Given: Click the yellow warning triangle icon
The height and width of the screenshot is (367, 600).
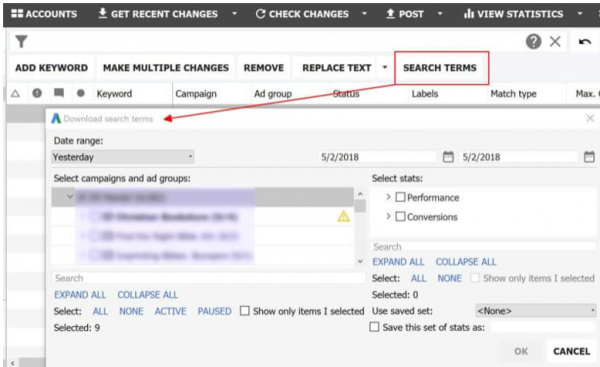Looking at the screenshot, I should tap(344, 217).
